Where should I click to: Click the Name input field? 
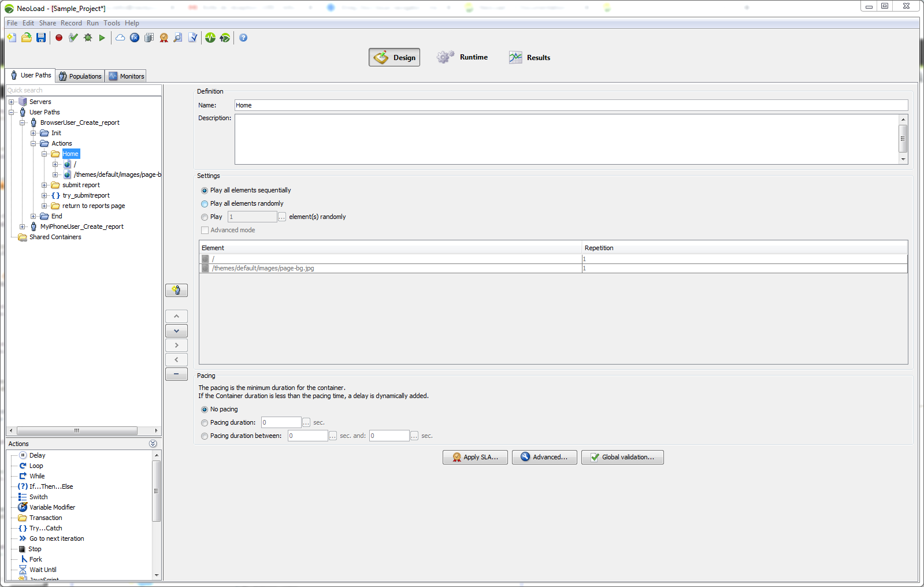pos(571,105)
